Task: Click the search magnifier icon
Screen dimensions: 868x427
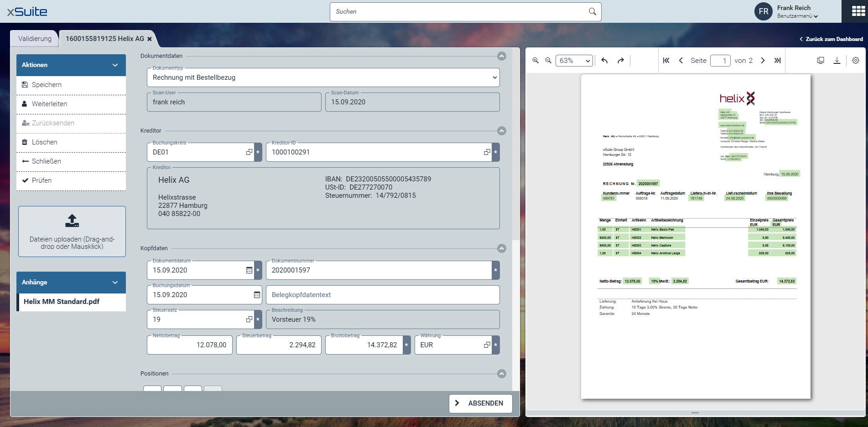Action: (x=593, y=12)
